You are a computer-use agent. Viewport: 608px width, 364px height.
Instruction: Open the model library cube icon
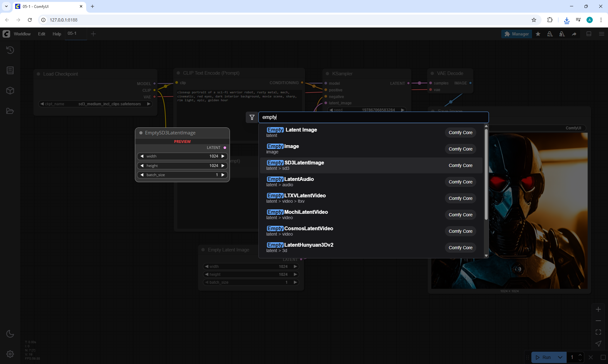pos(10,91)
